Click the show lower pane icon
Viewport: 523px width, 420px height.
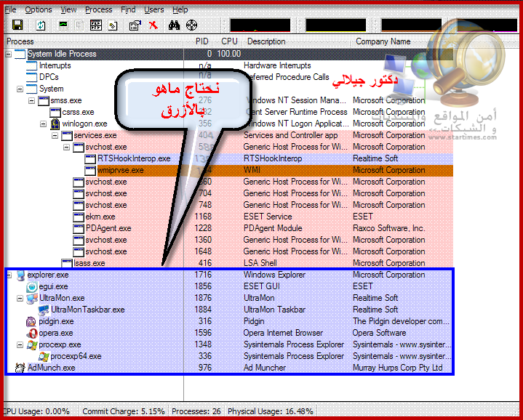[113, 25]
